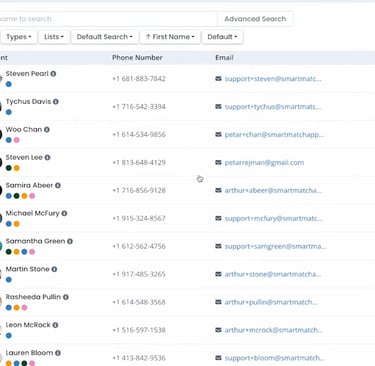Click the envelope icon in Tychus Davis's row
375x366 pixels.
pos(218,107)
